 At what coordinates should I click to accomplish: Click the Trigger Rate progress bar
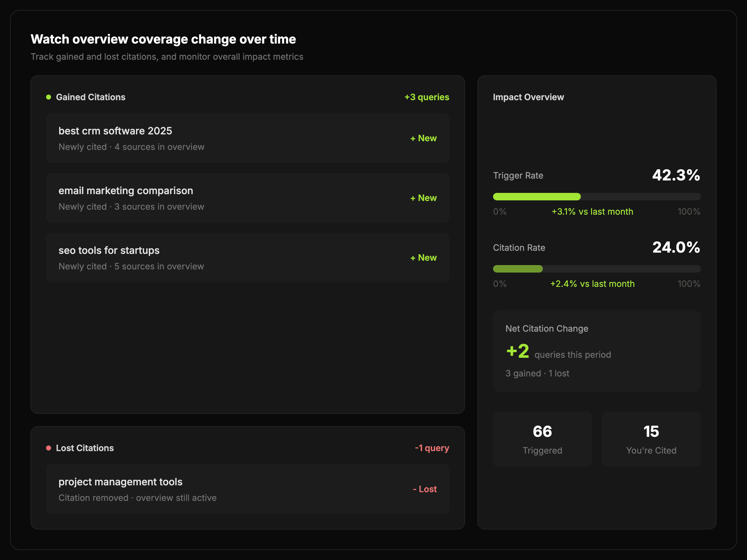point(597,197)
